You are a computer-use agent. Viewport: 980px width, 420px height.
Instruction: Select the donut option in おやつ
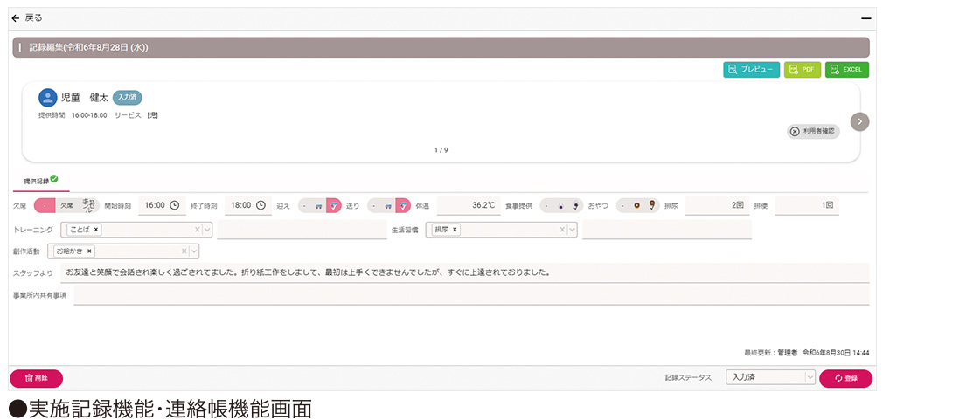pyautogui.click(x=637, y=205)
